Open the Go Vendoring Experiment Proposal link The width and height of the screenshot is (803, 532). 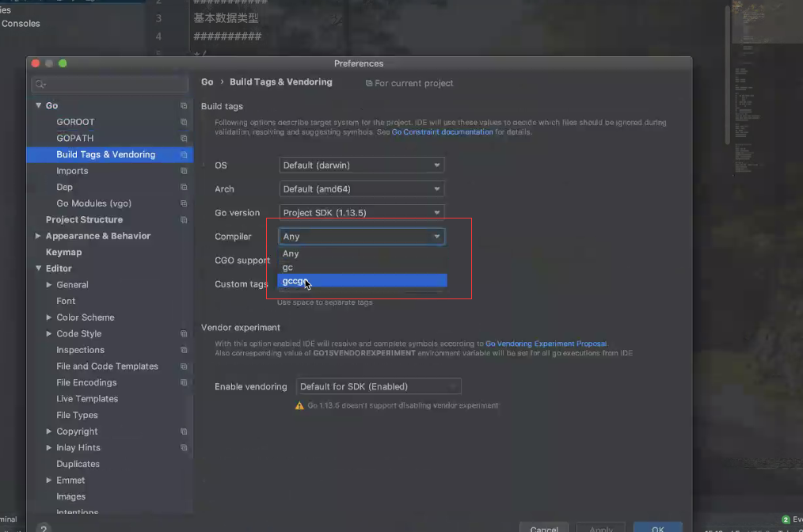pyautogui.click(x=546, y=344)
